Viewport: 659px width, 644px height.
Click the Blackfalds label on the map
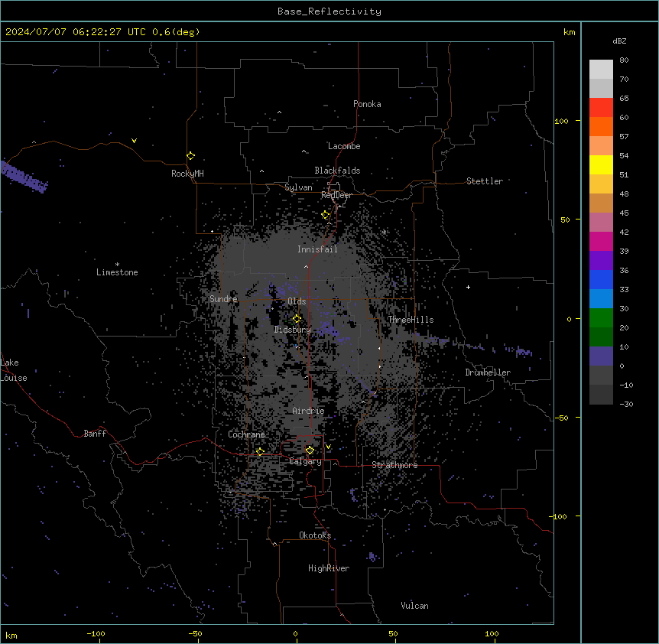pyautogui.click(x=337, y=171)
